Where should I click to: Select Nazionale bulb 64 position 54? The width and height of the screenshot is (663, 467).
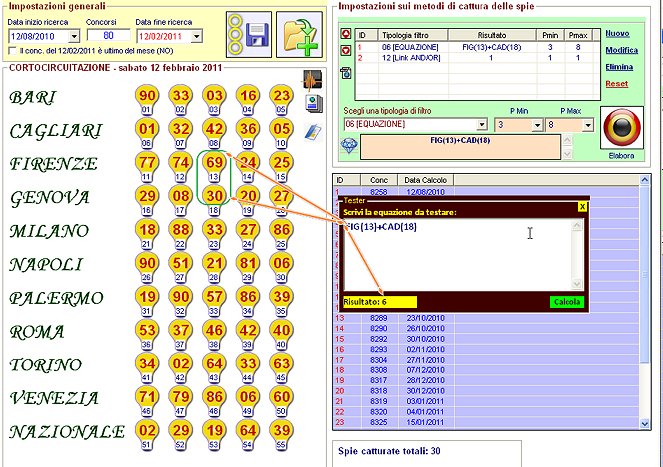coord(248,434)
